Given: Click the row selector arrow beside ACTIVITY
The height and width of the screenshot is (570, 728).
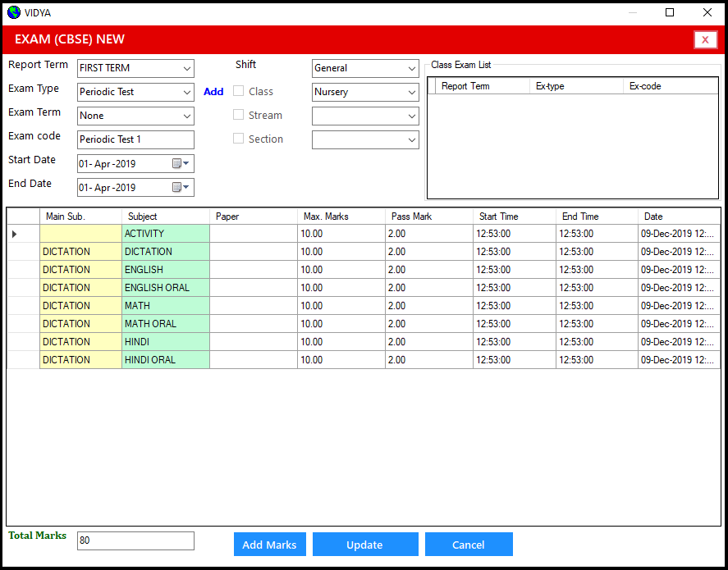Looking at the screenshot, I should click(x=14, y=234).
